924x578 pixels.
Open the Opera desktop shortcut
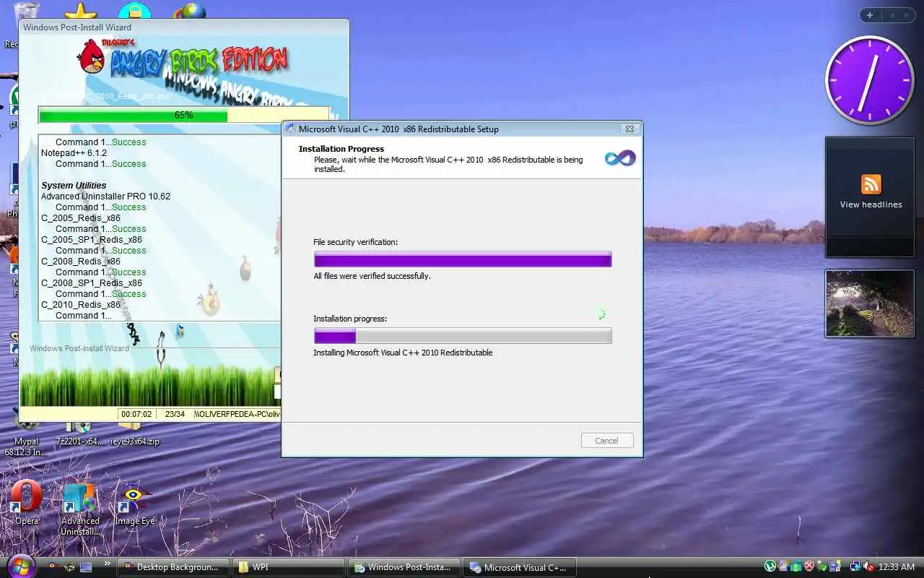[x=27, y=503]
